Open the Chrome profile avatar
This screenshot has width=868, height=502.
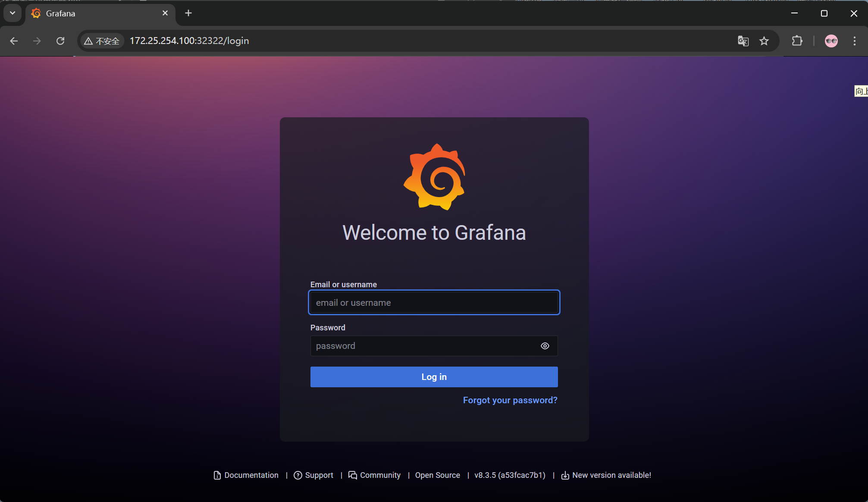pyautogui.click(x=831, y=41)
